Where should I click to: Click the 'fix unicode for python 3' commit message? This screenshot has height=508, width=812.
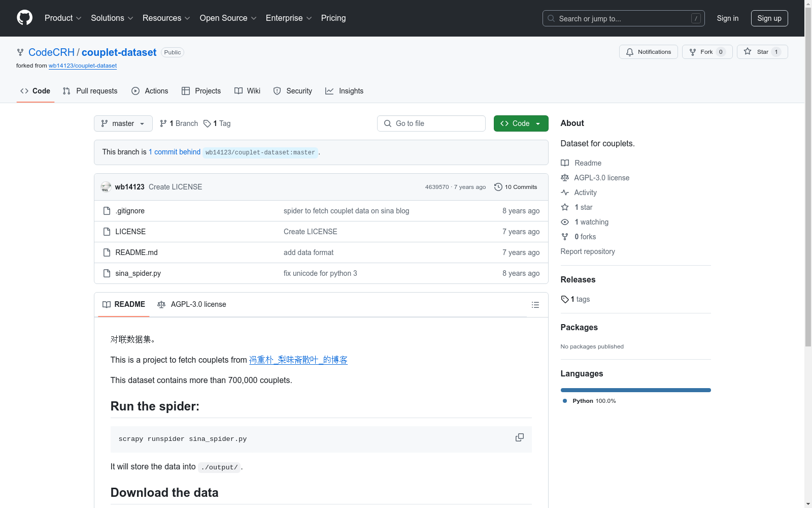(x=320, y=273)
